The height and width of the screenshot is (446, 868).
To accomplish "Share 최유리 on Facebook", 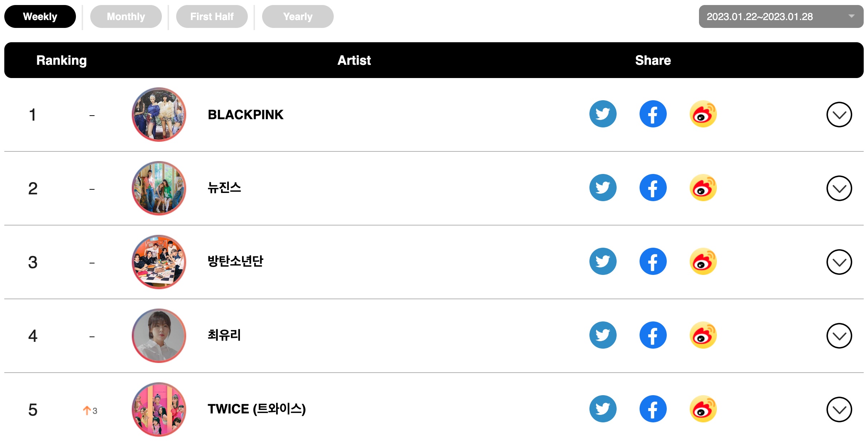I will point(653,335).
